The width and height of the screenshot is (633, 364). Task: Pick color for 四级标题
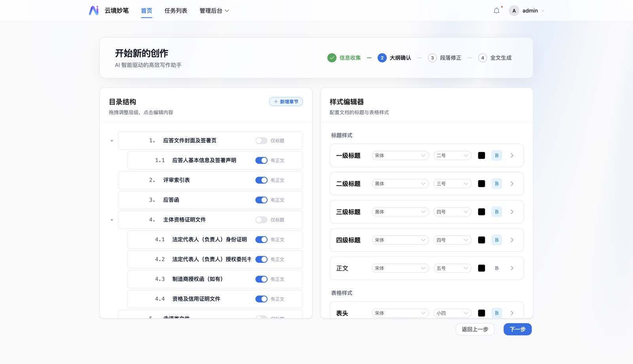tap(481, 240)
